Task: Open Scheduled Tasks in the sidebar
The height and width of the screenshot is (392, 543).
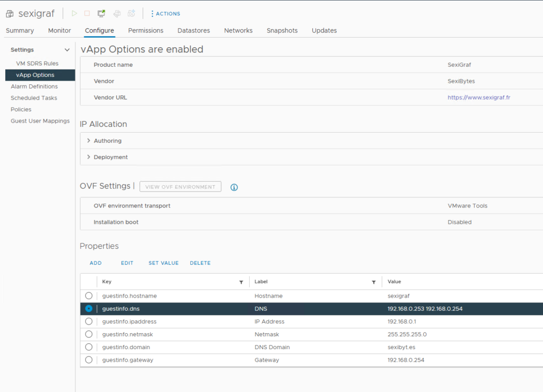Action: point(34,98)
